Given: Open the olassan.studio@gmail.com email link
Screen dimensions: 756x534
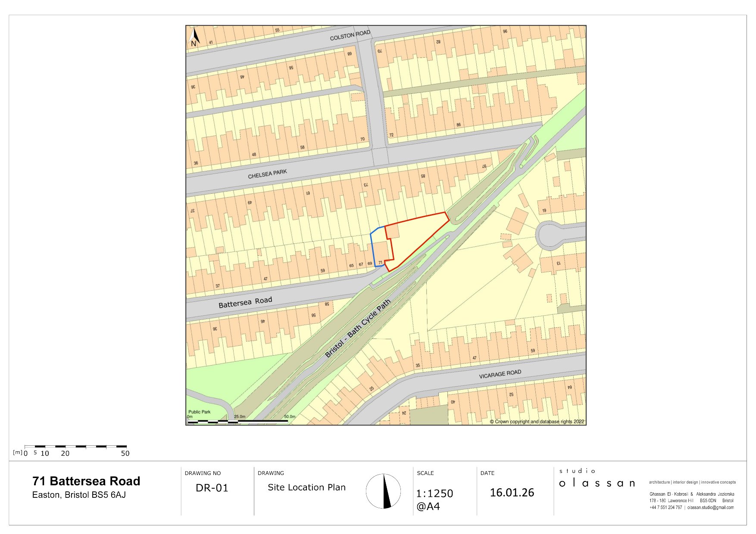Looking at the screenshot, I should [710, 507].
